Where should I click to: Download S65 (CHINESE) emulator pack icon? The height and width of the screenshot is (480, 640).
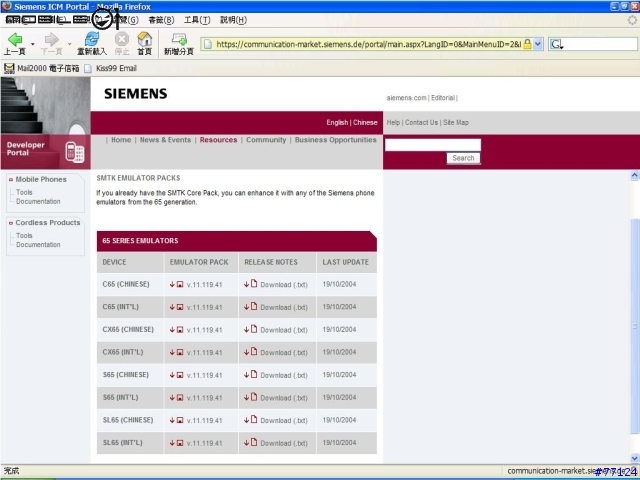180,375
